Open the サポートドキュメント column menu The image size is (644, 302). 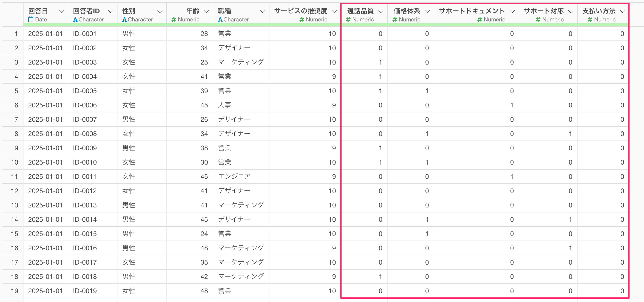pos(512,11)
